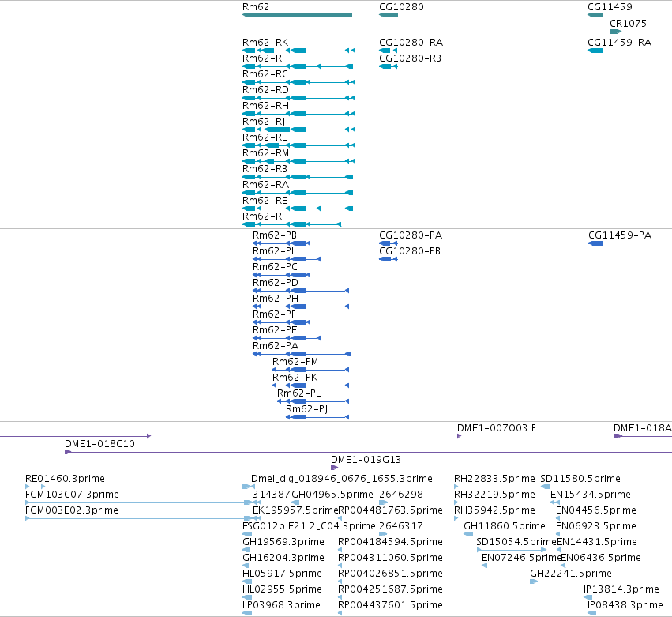Select EST FGM103C07.3prime
This screenshot has width=672, height=617.
[x=140, y=502]
